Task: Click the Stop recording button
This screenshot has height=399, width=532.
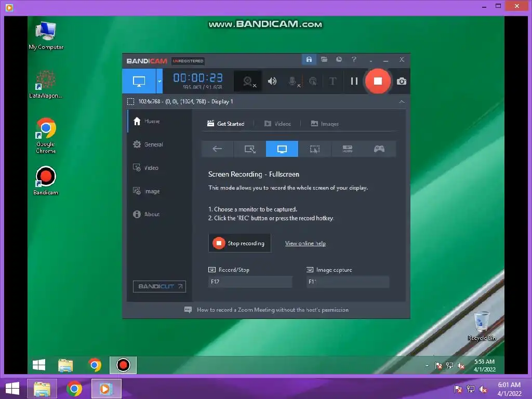Action: [240, 243]
